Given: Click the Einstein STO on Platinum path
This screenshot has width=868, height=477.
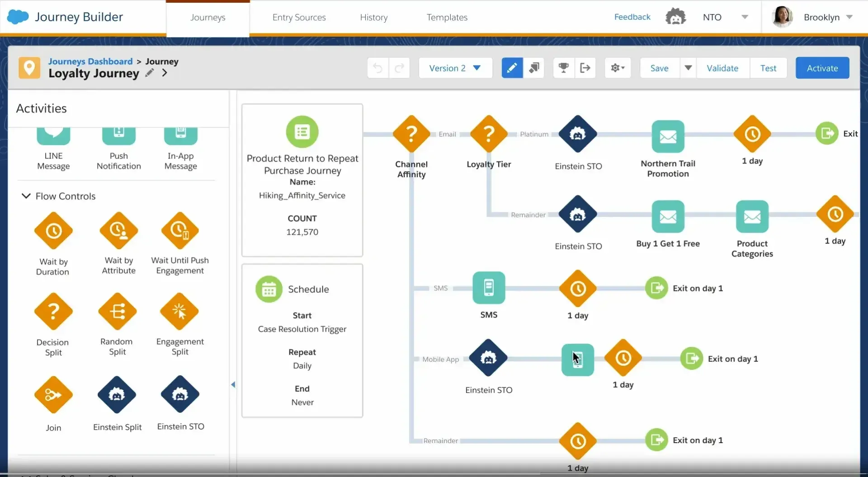Looking at the screenshot, I should pos(578,134).
